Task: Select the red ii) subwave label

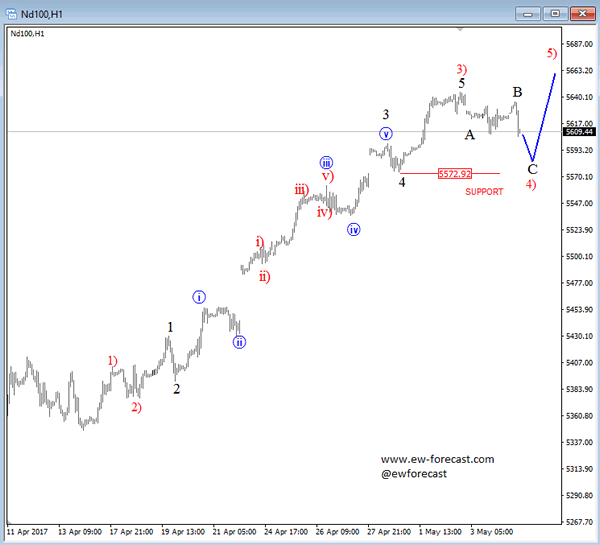Action: (x=264, y=276)
